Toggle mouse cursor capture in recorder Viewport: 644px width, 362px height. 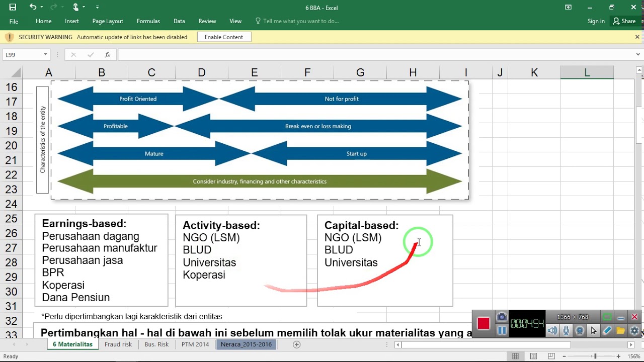coord(594,330)
